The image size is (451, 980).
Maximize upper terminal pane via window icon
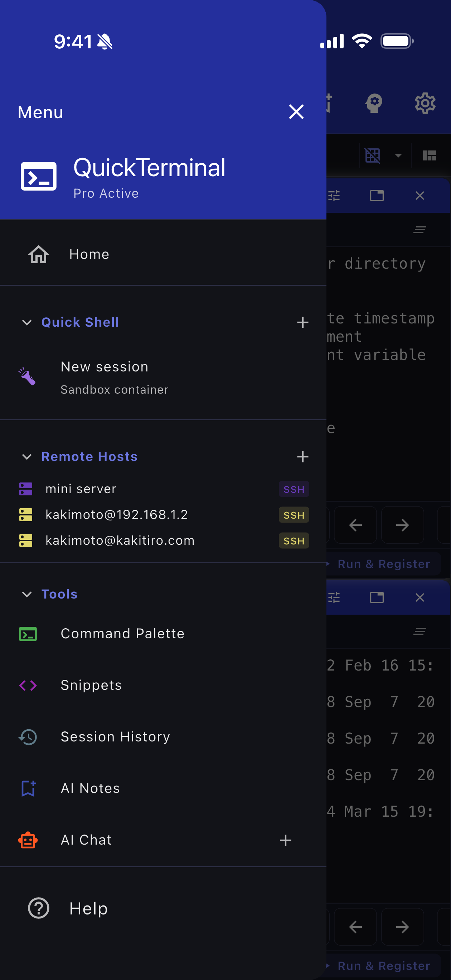pos(377,196)
